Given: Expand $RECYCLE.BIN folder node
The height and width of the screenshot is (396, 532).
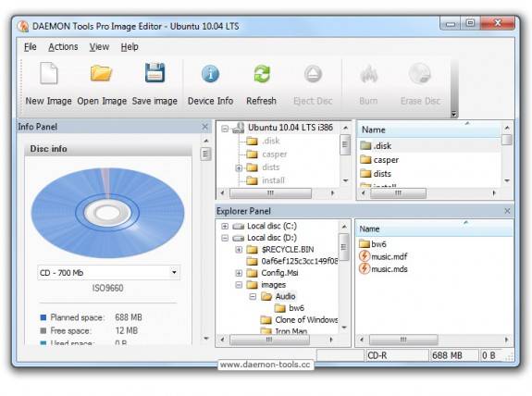Looking at the screenshot, I should (x=239, y=250).
